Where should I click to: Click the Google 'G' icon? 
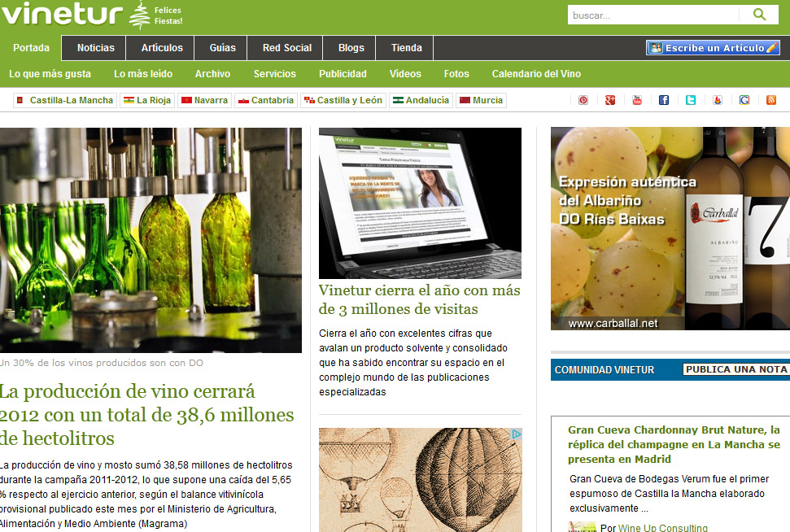744,100
